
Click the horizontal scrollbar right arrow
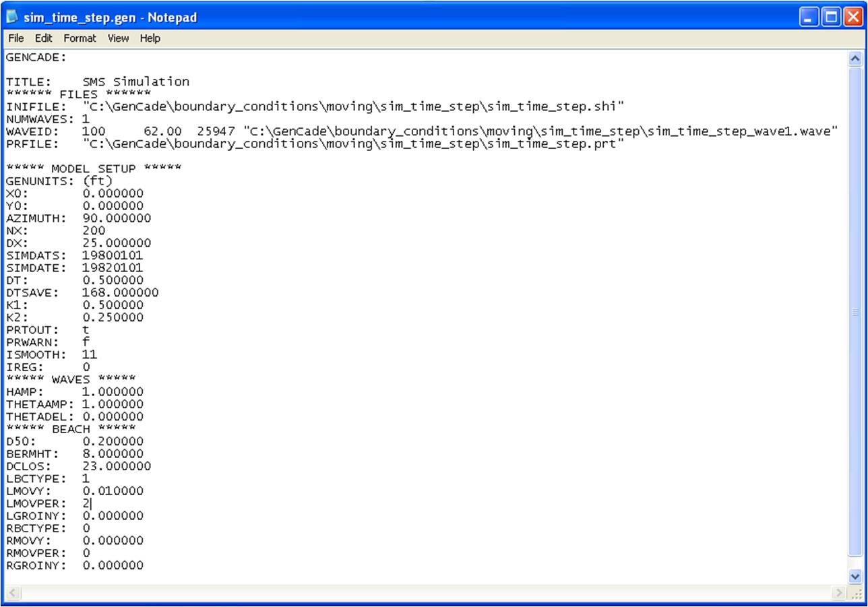pyautogui.click(x=840, y=594)
